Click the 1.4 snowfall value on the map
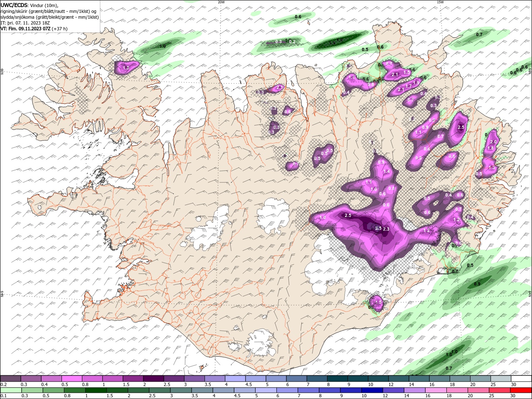Image resolution: width=532 pixels, height=399 pixels. (x=387, y=172)
